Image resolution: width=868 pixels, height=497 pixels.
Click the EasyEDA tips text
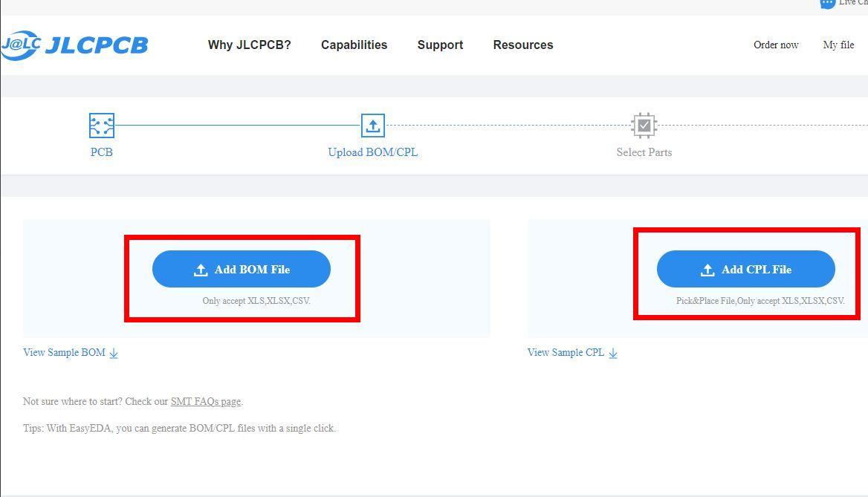click(179, 429)
